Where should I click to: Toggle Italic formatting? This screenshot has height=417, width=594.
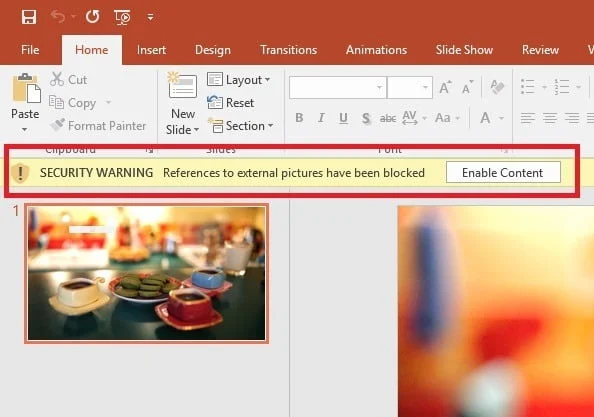(x=321, y=118)
